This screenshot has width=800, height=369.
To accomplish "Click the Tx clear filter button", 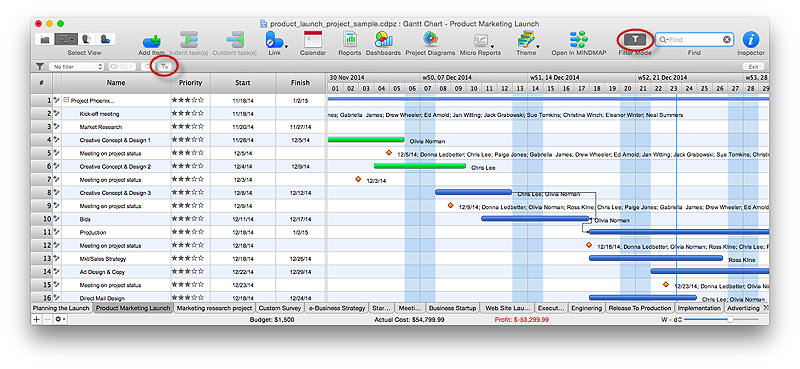I will point(165,66).
